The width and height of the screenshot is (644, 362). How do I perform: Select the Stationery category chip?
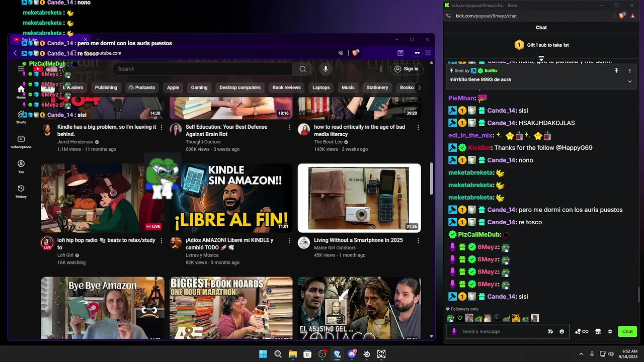tap(377, 87)
